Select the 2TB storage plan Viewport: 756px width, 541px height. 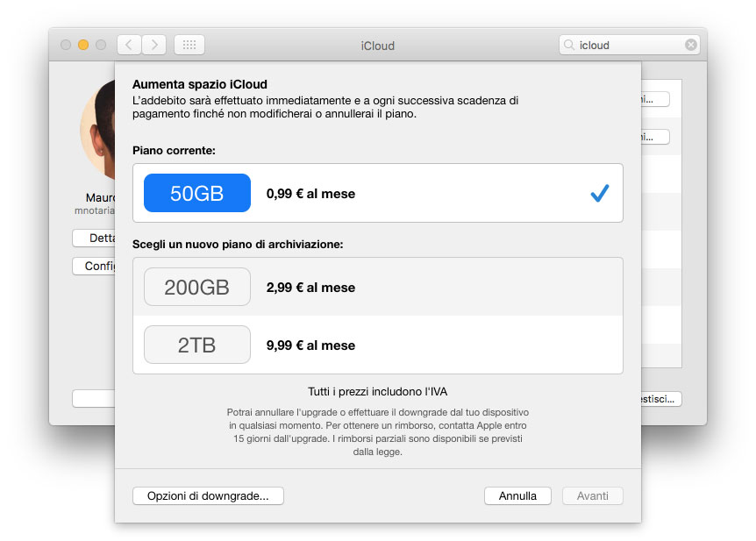click(x=196, y=344)
